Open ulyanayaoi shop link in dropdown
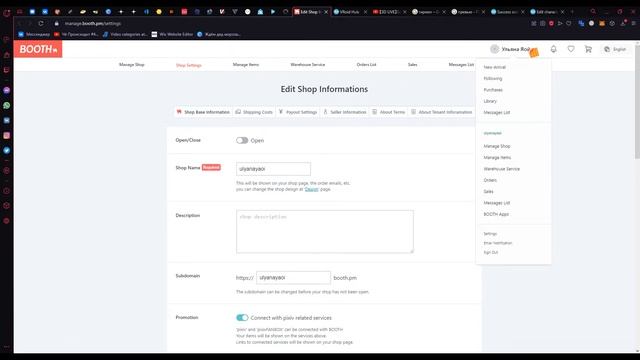Screen dimensions: 640x360 [492, 133]
